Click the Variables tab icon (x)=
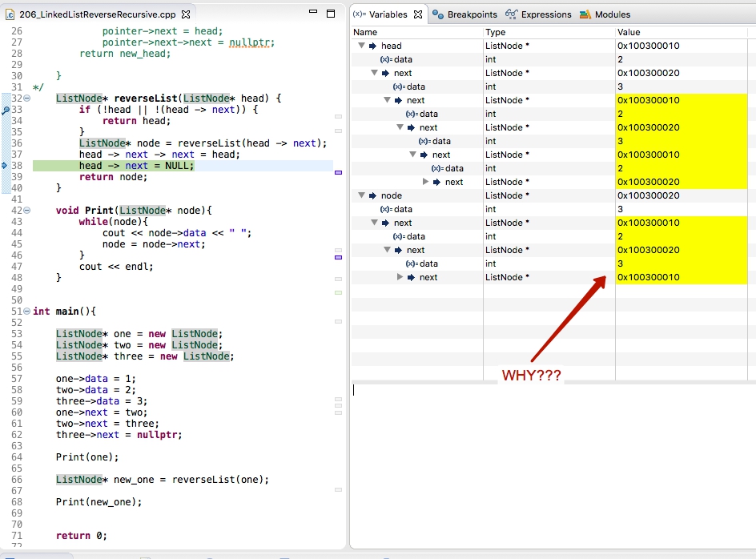The image size is (756, 559). point(359,14)
